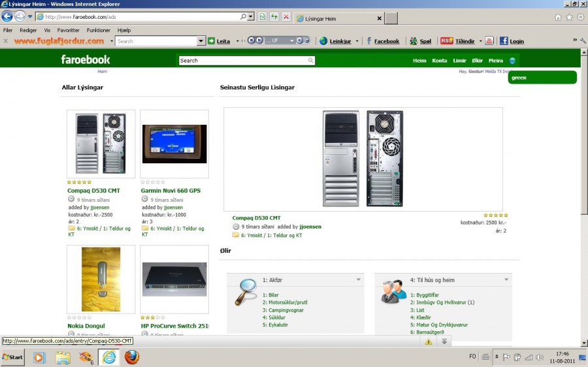Show more toolbar items chevron
This screenshot has height=367, width=588.
click(x=574, y=40)
